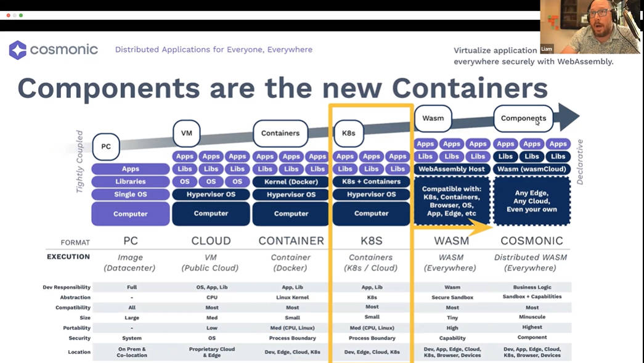
Task: Select the tagline "Distributed Applications for Everyone, Everywhere"
Action: 214,50
